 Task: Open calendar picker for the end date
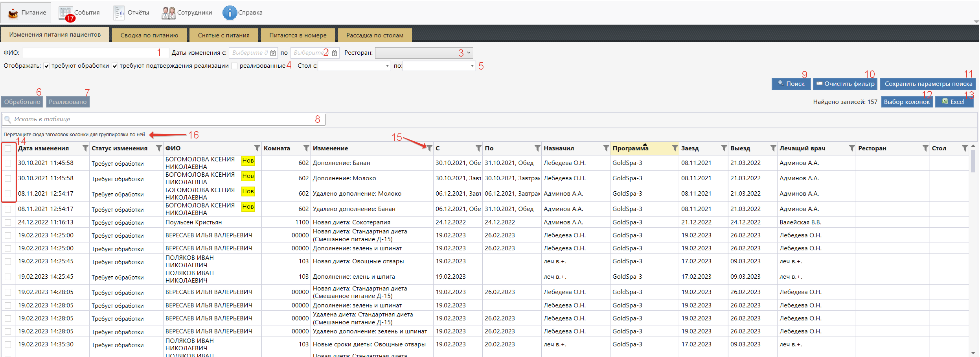tap(335, 53)
